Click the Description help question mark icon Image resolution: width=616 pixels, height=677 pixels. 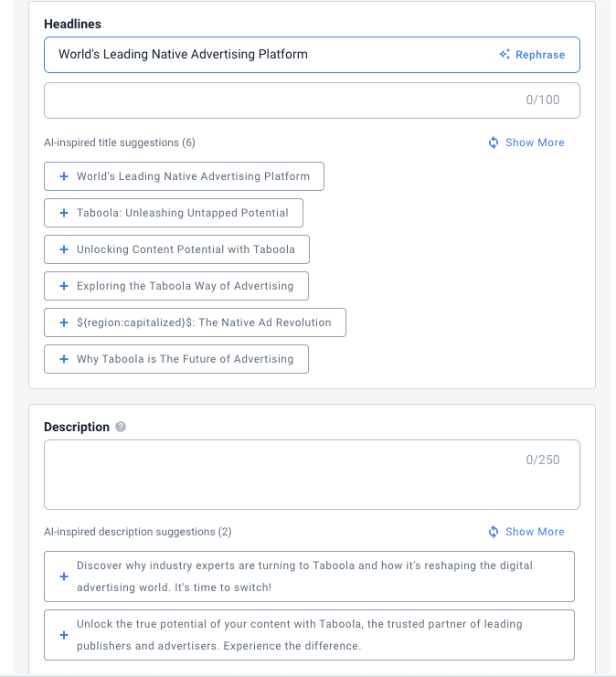click(x=121, y=428)
